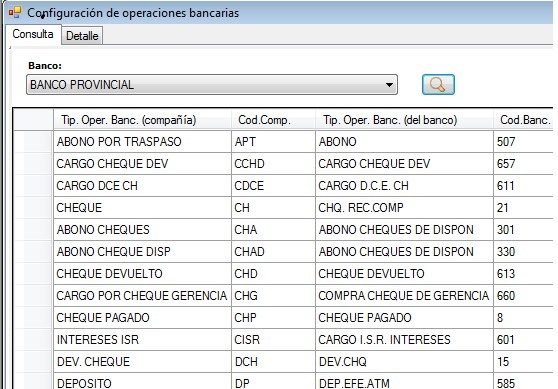This screenshot has height=389, width=558.
Task: Select the DEV.CHQ bank cell
Action: (x=404, y=362)
